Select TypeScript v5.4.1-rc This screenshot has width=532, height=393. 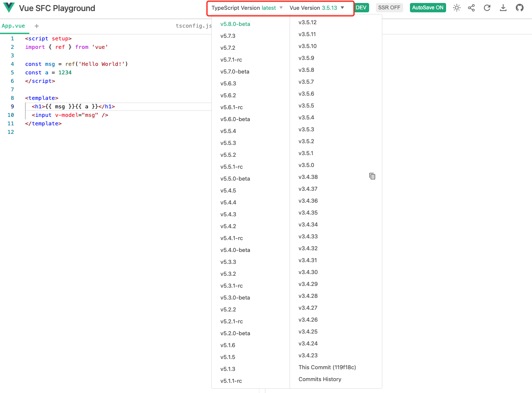(x=231, y=238)
